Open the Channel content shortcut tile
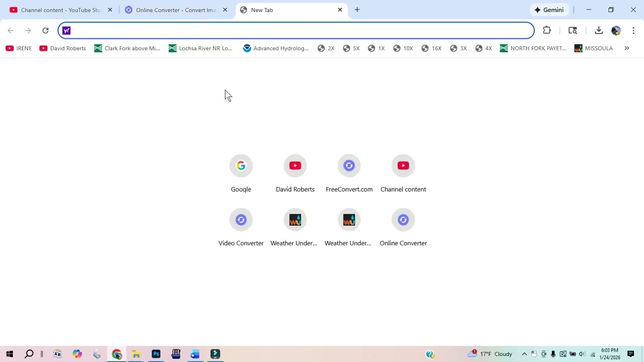 403,173
